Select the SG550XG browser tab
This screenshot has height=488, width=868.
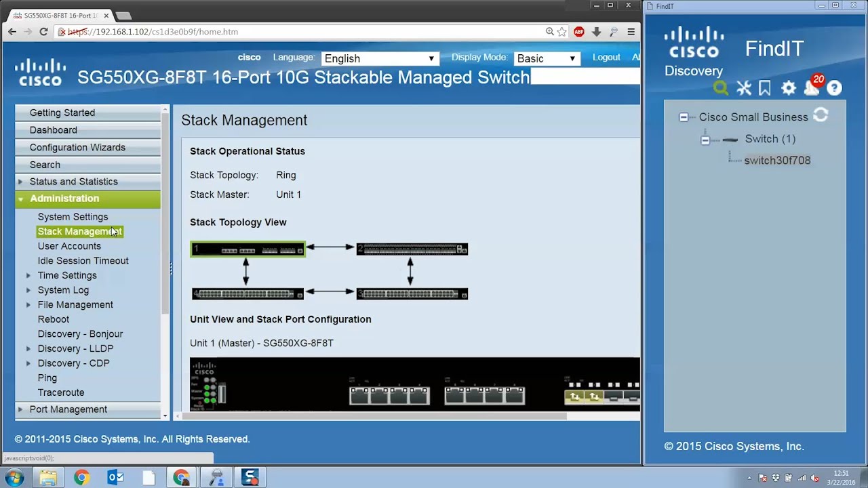tap(58, 15)
